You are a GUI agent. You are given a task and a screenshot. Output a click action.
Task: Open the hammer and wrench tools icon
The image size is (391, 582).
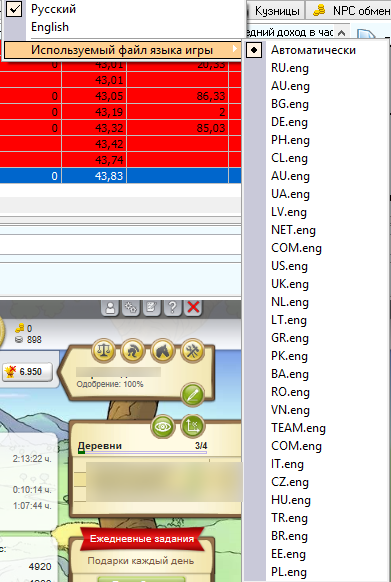pyautogui.click(x=192, y=350)
